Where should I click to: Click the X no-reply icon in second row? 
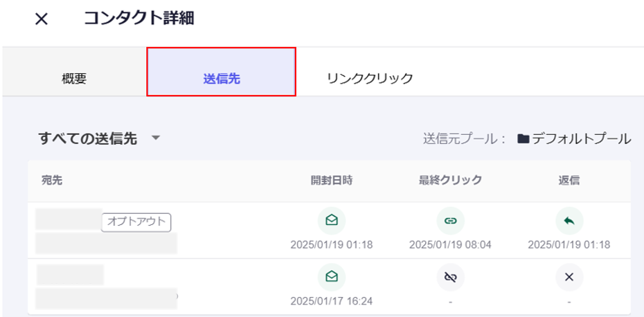(x=569, y=277)
